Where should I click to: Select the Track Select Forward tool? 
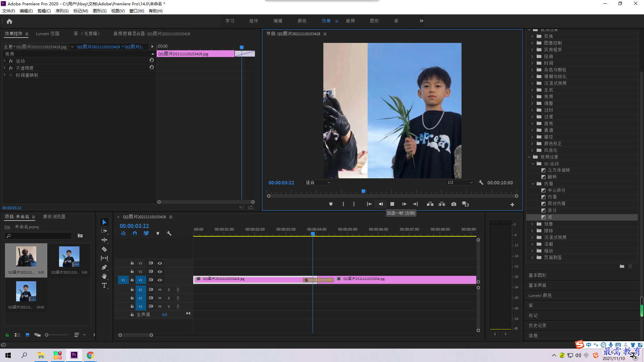tap(104, 231)
